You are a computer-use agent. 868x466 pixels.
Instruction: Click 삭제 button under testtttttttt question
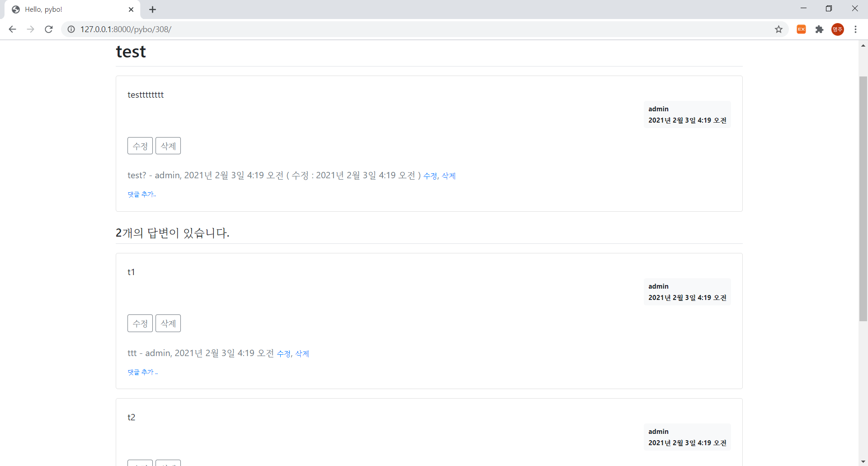click(x=168, y=145)
